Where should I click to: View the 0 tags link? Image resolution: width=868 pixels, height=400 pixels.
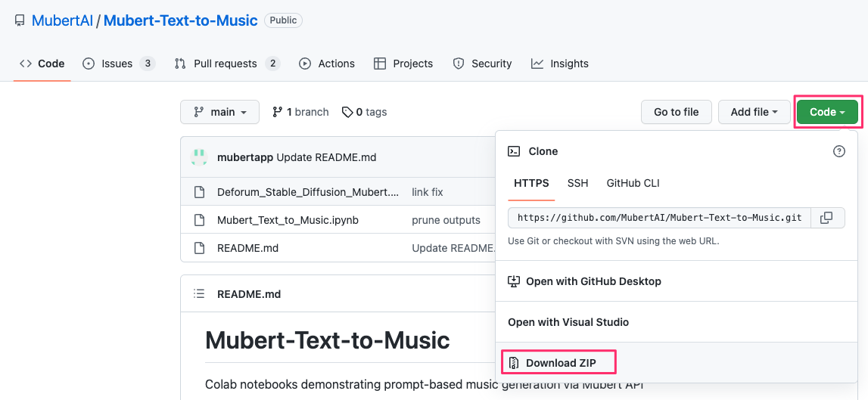pyautogui.click(x=364, y=113)
